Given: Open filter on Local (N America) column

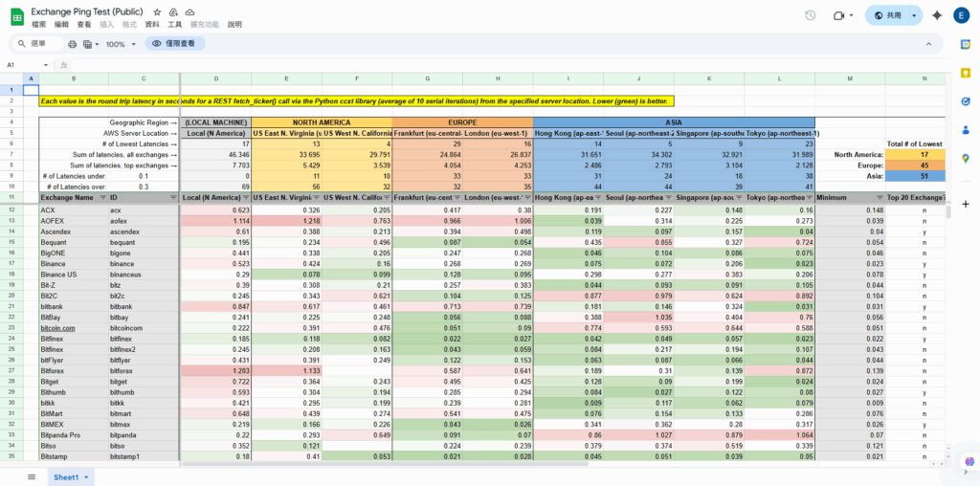Looking at the screenshot, I should [246, 197].
